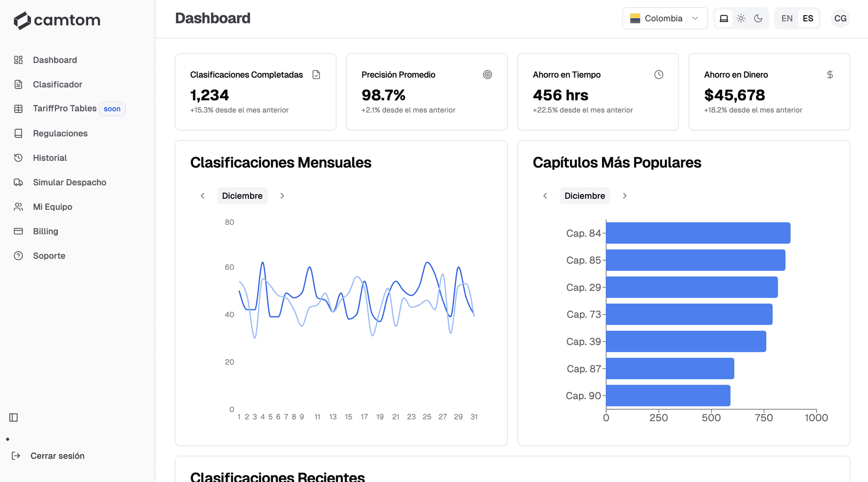Go to next month in Capítulos Más Populares
868x482 pixels.
[625, 196]
